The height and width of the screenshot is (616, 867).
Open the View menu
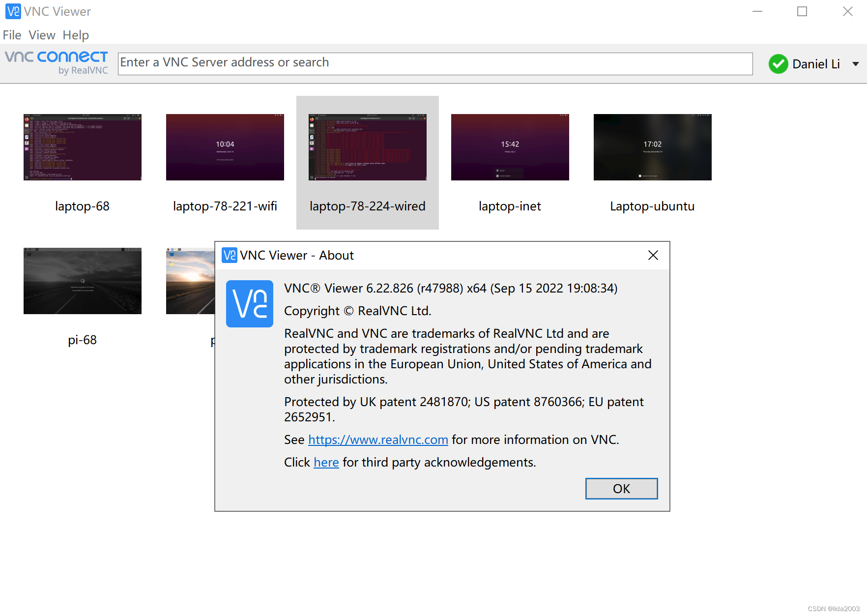pyautogui.click(x=42, y=35)
